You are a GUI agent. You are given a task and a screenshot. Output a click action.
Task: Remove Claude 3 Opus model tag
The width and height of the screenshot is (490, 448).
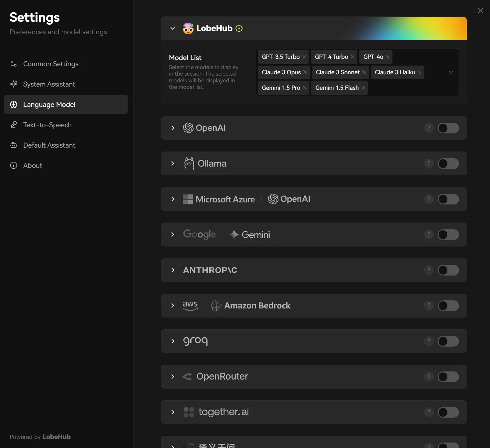[x=305, y=72]
